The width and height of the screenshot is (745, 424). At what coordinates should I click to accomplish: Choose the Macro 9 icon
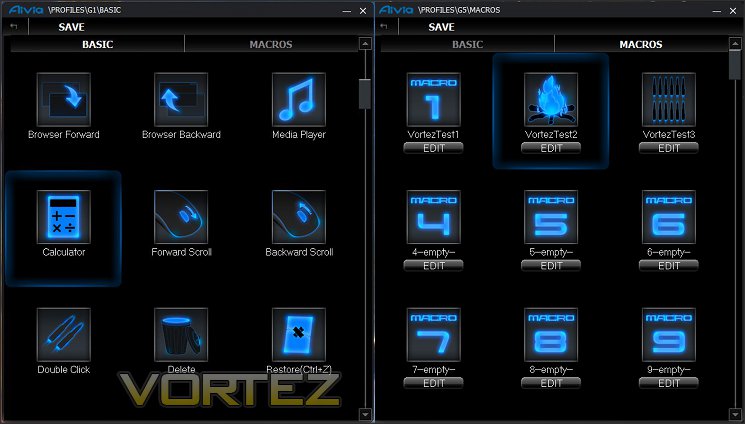pyautogui.click(x=669, y=335)
